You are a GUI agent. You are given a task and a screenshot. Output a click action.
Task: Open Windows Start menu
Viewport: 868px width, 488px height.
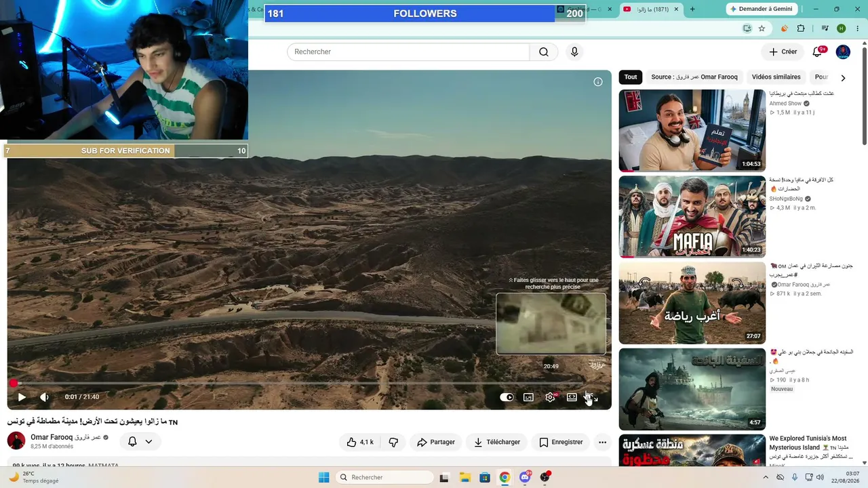pos(323,477)
